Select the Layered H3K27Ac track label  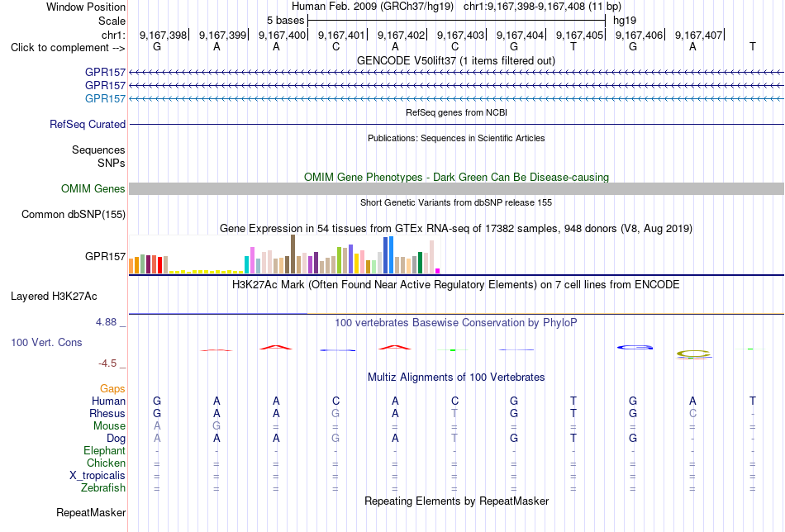click(54, 297)
